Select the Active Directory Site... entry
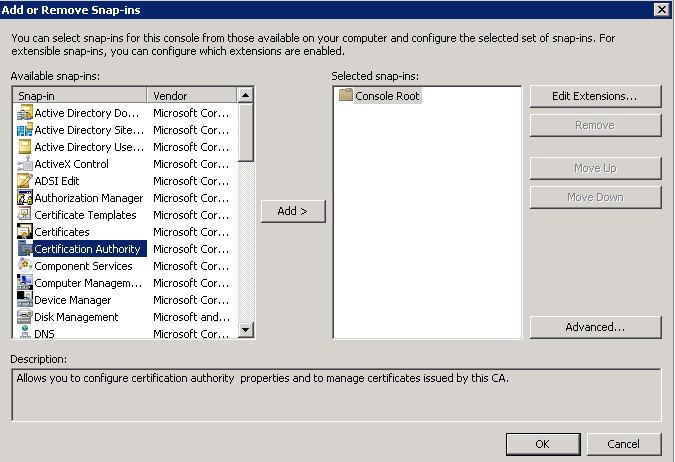Image resolution: width=675 pixels, height=462 pixels. click(x=89, y=130)
